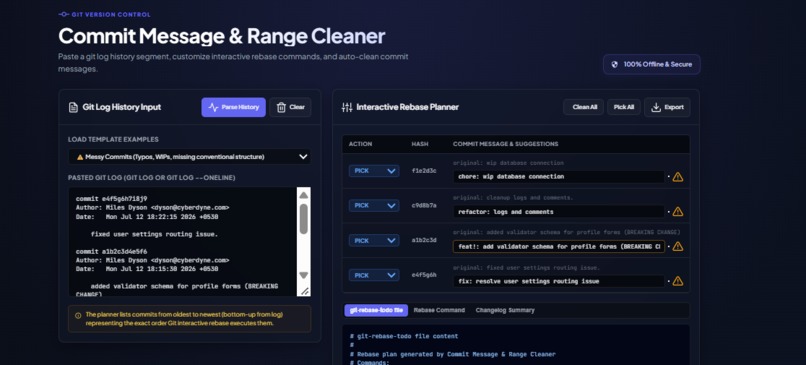Click hash f1e2d3c in the planner

click(424, 171)
